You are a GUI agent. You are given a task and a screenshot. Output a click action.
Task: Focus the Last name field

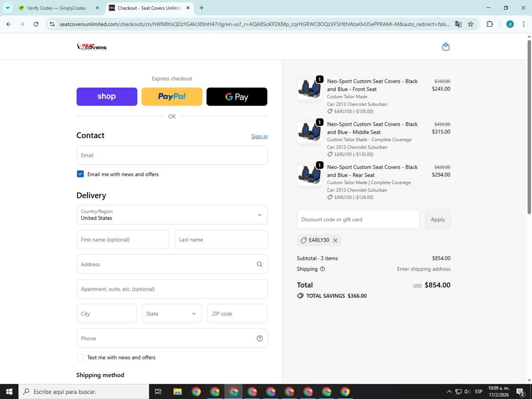221,239
